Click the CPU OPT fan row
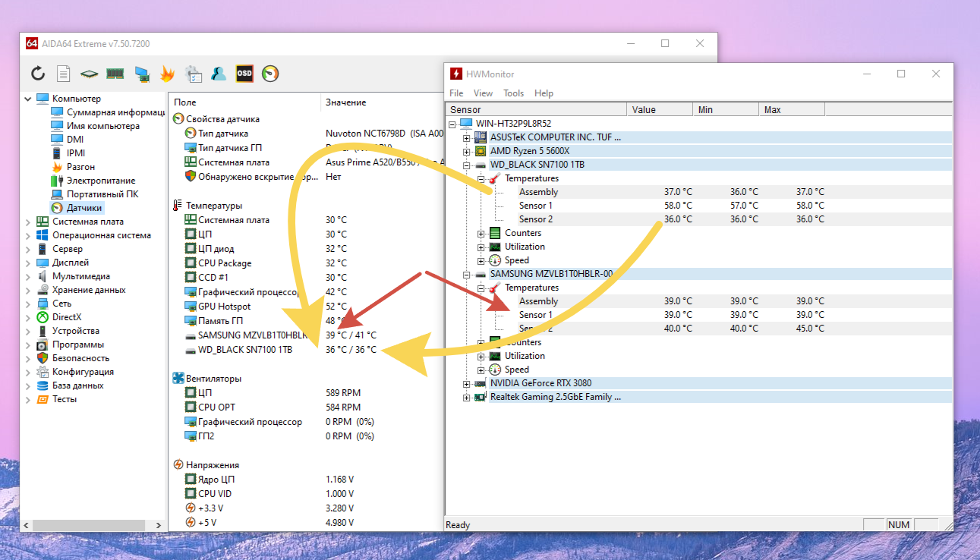This screenshot has height=560, width=980. click(x=307, y=407)
